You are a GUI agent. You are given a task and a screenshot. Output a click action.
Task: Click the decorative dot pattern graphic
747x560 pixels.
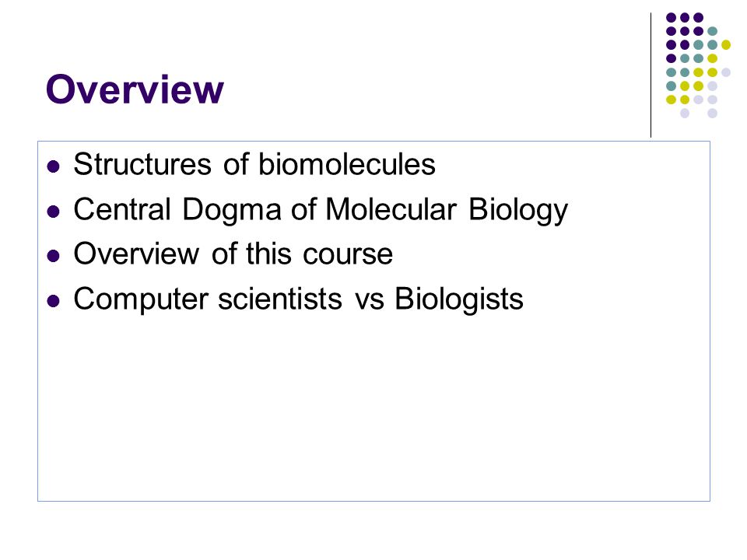698,65
